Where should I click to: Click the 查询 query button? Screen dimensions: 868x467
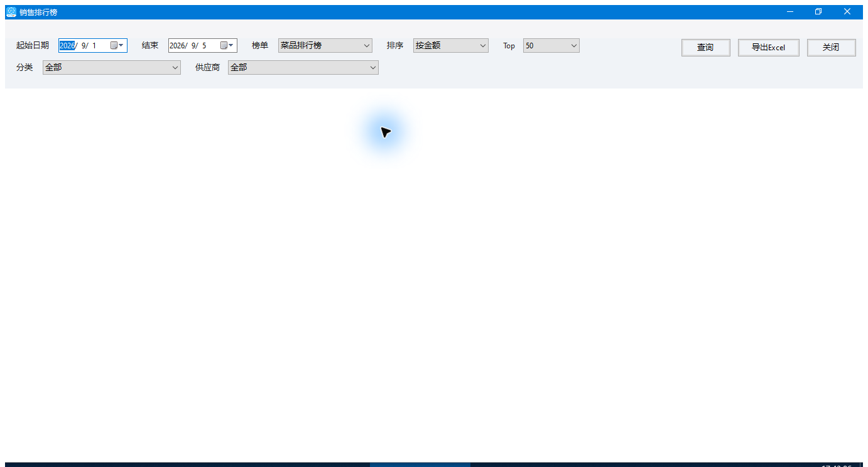click(706, 48)
